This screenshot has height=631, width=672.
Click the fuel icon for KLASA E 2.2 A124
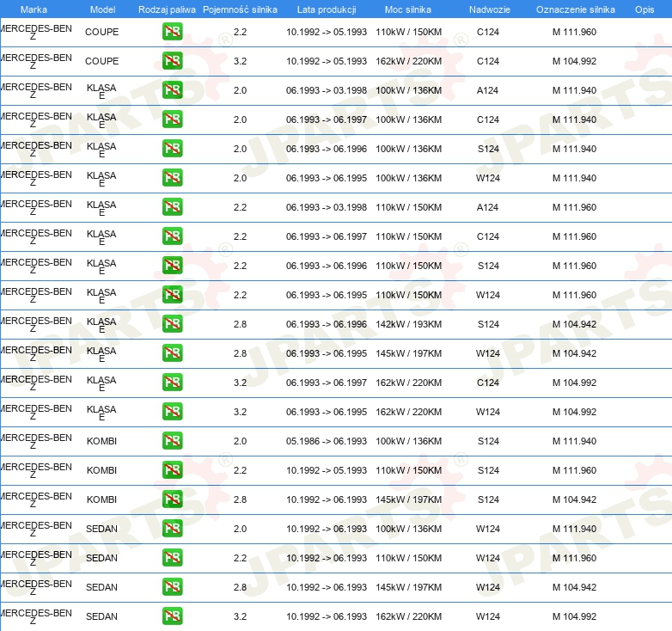click(172, 206)
